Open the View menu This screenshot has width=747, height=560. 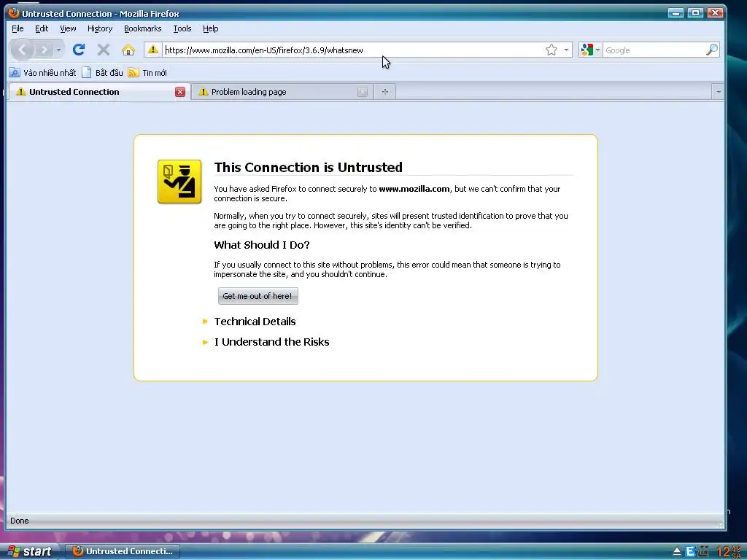[x=68, y=28]
